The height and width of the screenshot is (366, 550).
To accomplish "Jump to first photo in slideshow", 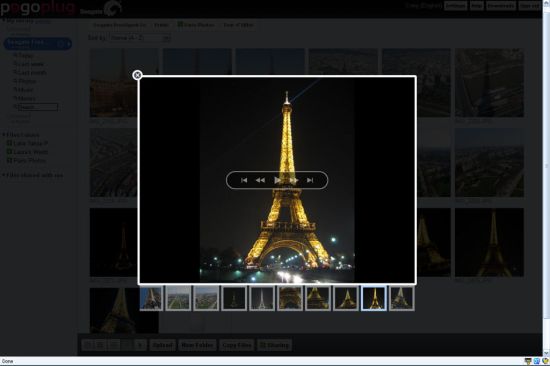I will [x=244, y=180].
